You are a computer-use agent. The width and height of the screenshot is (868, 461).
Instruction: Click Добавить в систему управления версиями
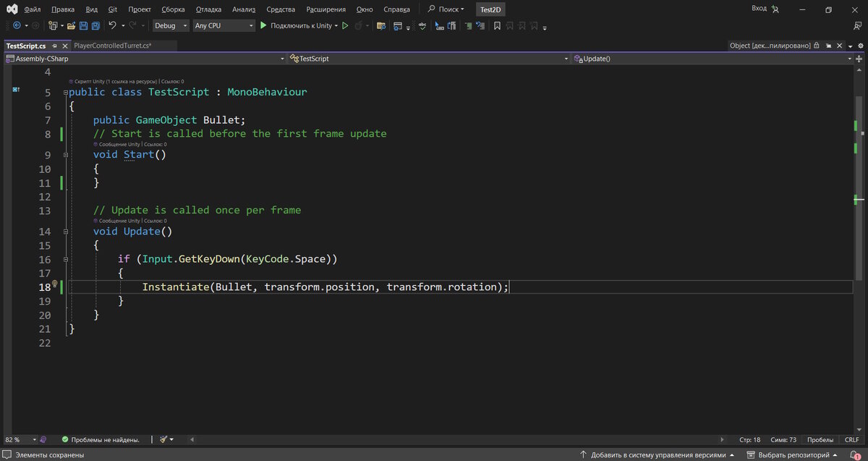[x=658, y=455]
